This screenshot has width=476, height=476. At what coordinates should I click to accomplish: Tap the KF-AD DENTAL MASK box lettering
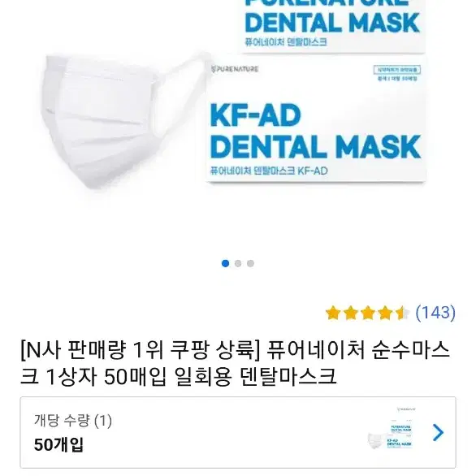click(315, 131)
